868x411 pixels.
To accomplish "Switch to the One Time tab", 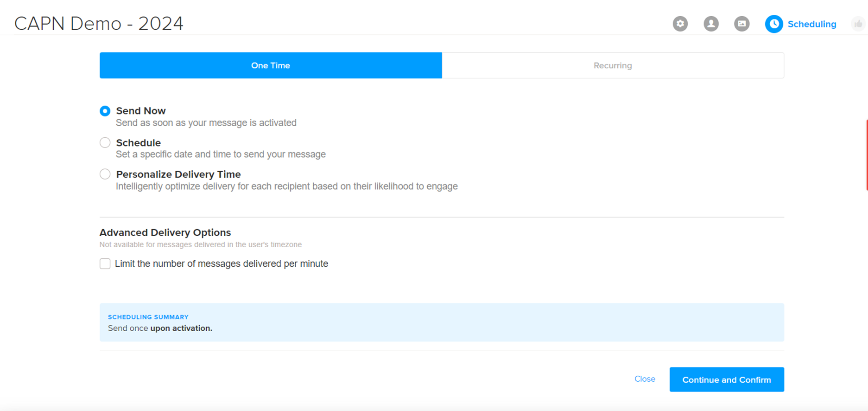I will tap(271, 65).
